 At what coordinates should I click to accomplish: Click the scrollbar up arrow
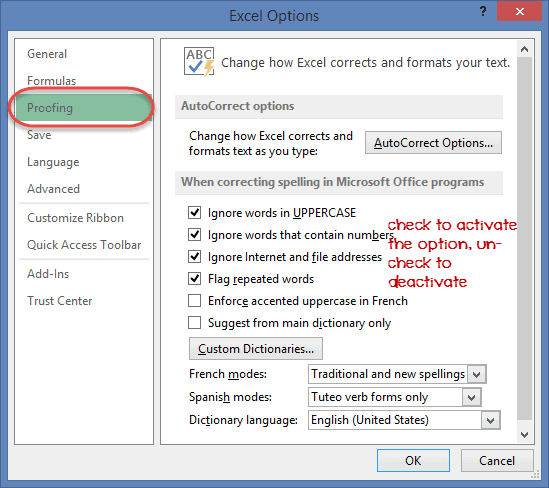[524, 49]
